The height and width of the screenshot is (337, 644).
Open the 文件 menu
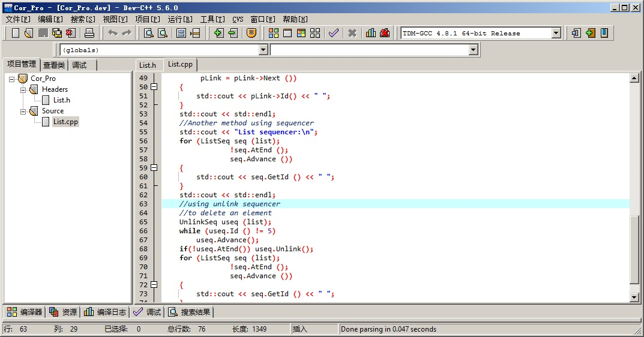coord(18,19)
